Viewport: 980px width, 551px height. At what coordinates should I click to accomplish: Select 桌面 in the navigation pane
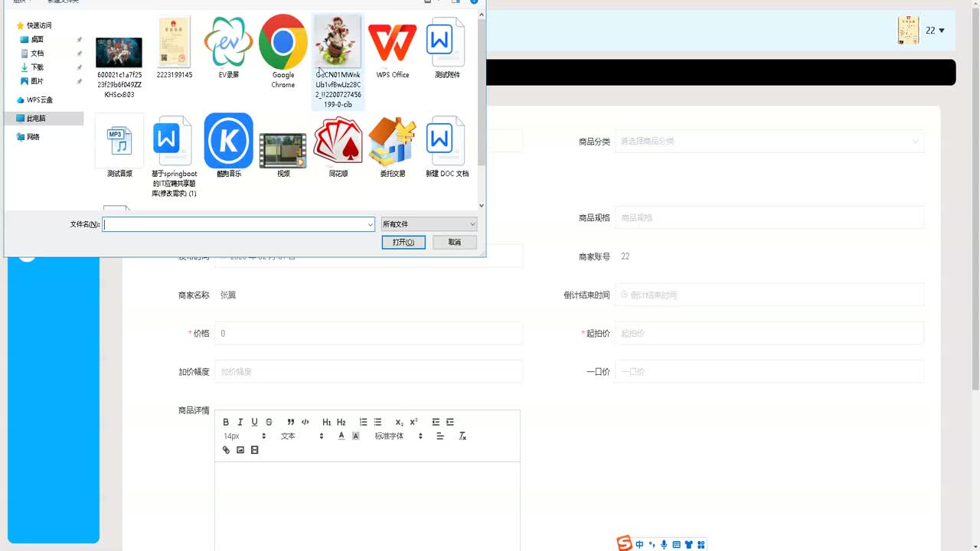[x=37, y=39]
